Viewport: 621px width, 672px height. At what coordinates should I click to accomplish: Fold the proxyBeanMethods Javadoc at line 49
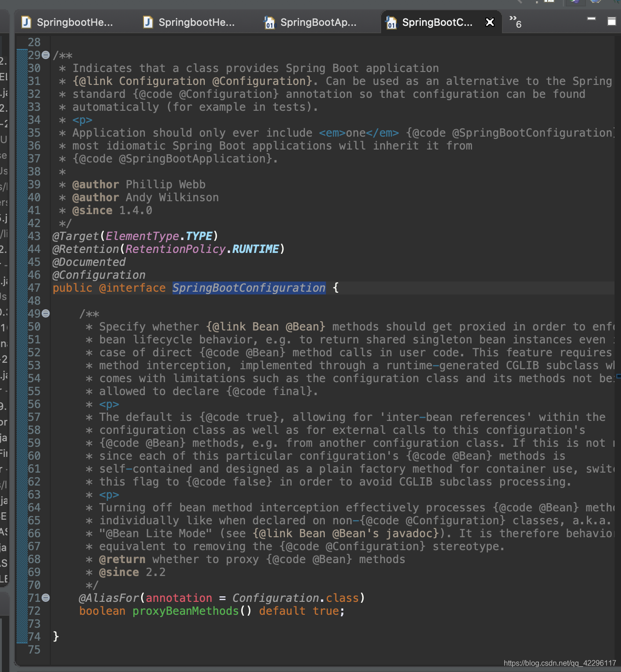tap(46, 313)
